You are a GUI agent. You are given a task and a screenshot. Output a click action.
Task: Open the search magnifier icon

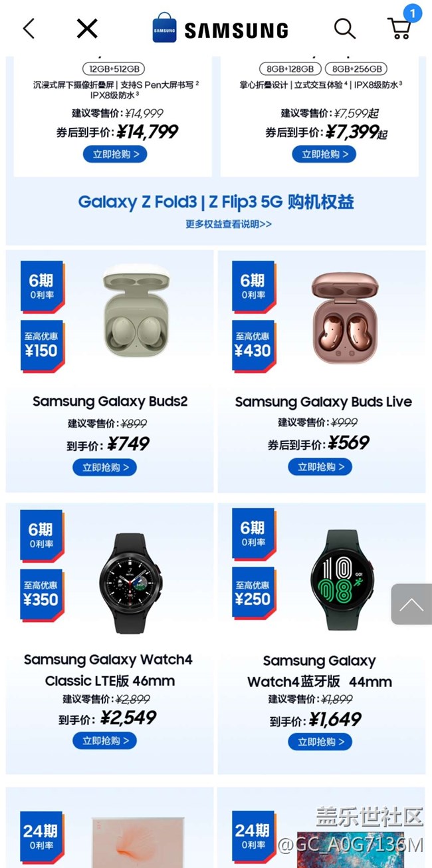tap(344, 28)
